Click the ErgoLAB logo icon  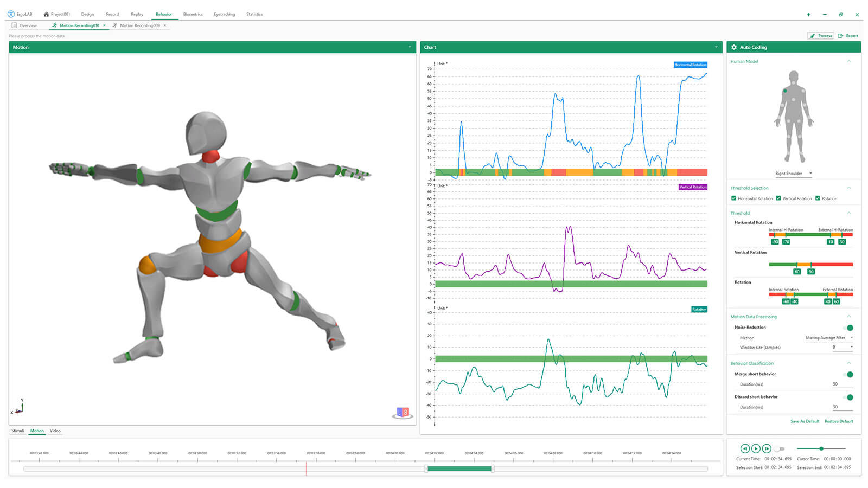[11, 14]
